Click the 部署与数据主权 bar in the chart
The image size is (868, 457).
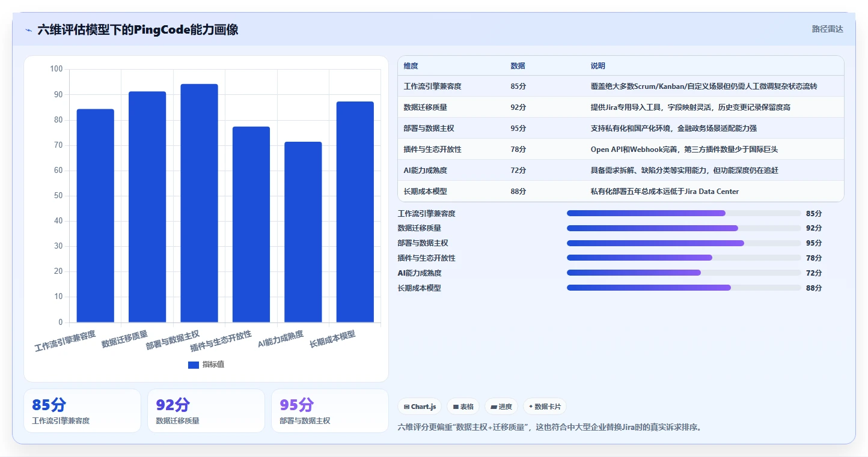(199, 204)
